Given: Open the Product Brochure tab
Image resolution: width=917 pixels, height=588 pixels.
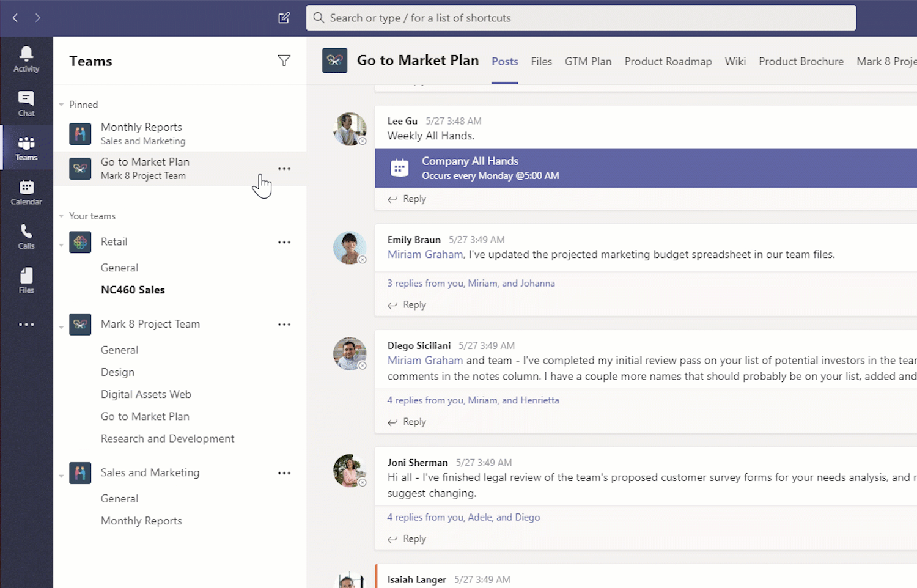Looking at the screenshot, I should point(801,61).
